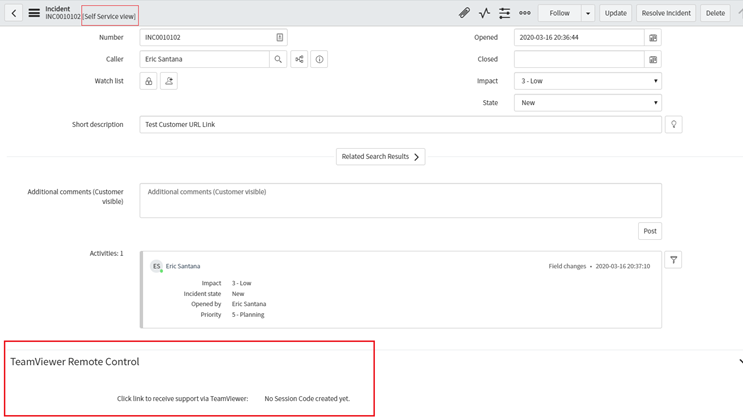Collapse the TeamViewer Remote Control section
Screen dimensions: 743x418
pyautogui.click(x=741, y=362)
